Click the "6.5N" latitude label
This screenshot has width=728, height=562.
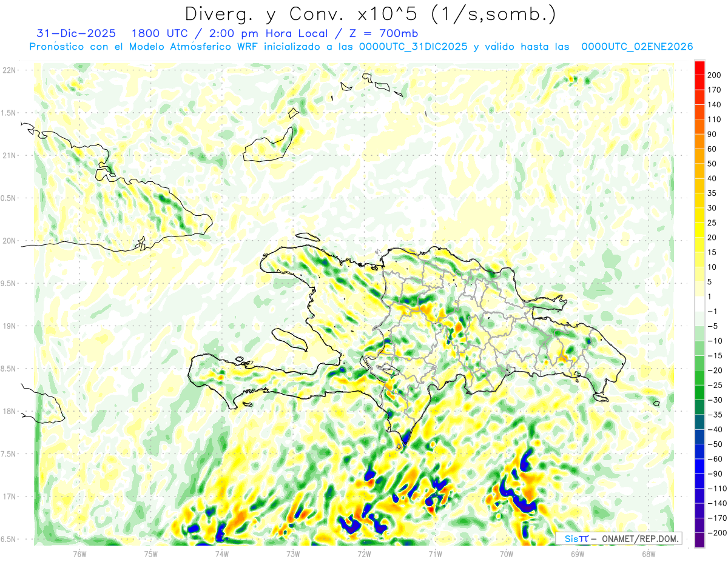point(8,539)
